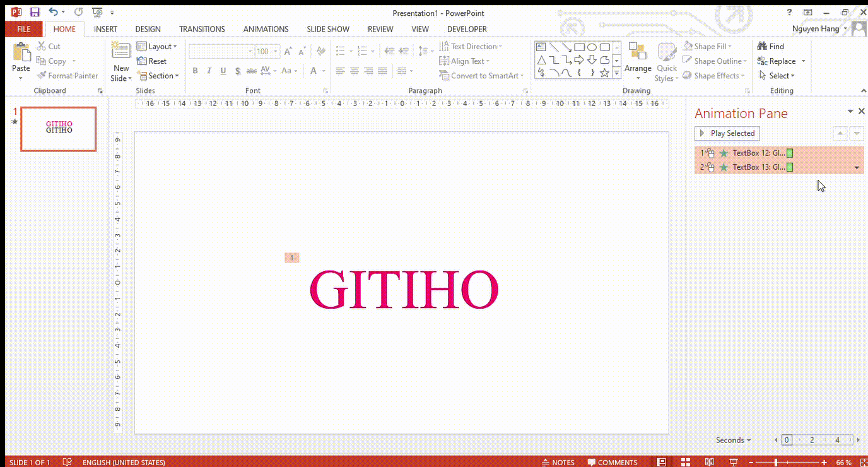
Task: Select the Right Arrow shape
Action: point(579,59)
